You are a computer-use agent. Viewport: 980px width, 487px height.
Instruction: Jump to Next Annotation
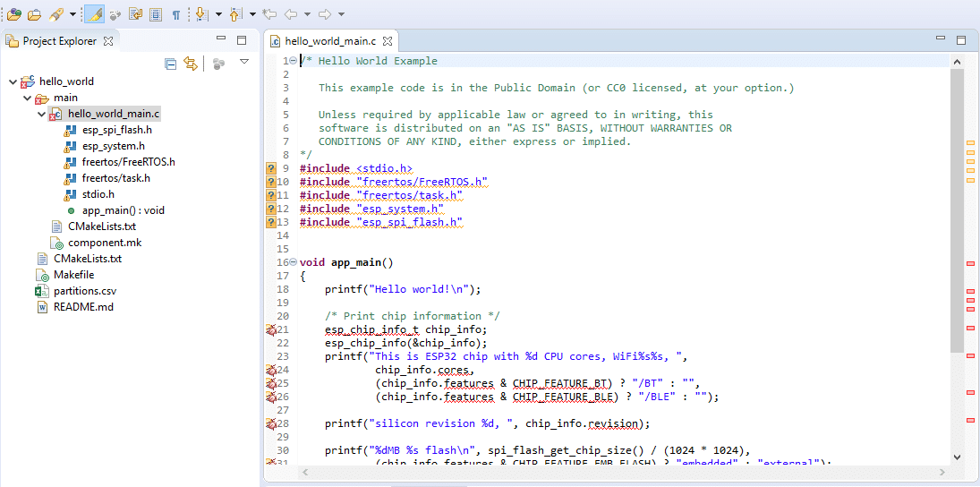(x=202, y=13)
